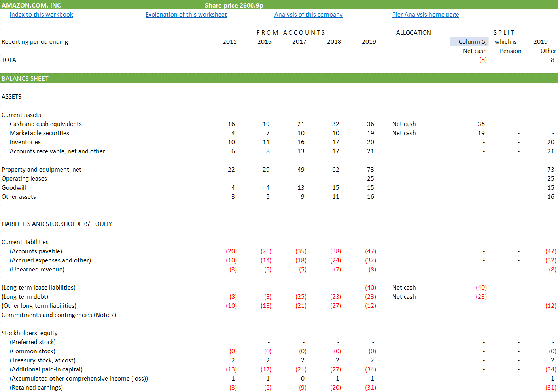Click the 'Share price 2600.9p' cell
This screenshot has height=392, width=558.
(x=234, y=5)
